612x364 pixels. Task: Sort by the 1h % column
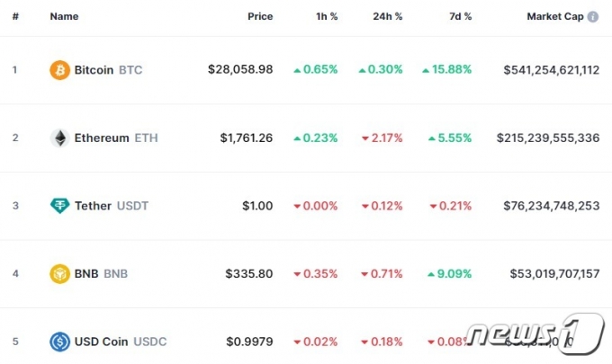point(327,16)
